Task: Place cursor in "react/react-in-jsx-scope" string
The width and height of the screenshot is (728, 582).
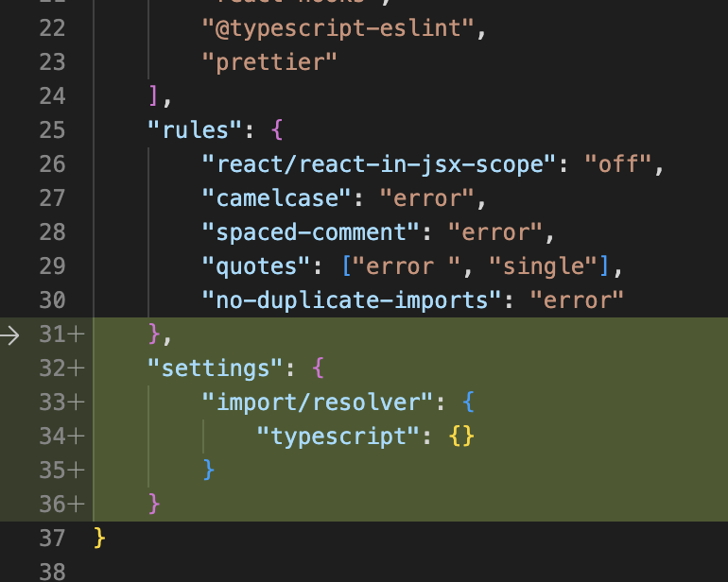Action: 374,164
